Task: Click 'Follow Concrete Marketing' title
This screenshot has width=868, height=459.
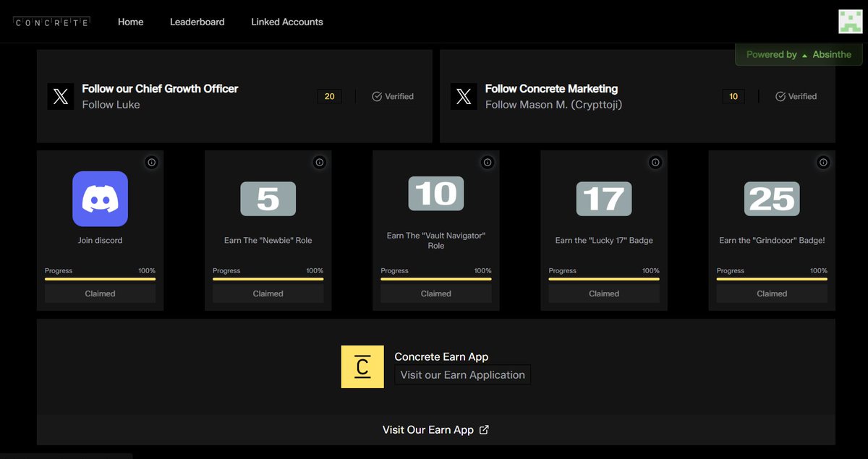Action: coord(551,88)
